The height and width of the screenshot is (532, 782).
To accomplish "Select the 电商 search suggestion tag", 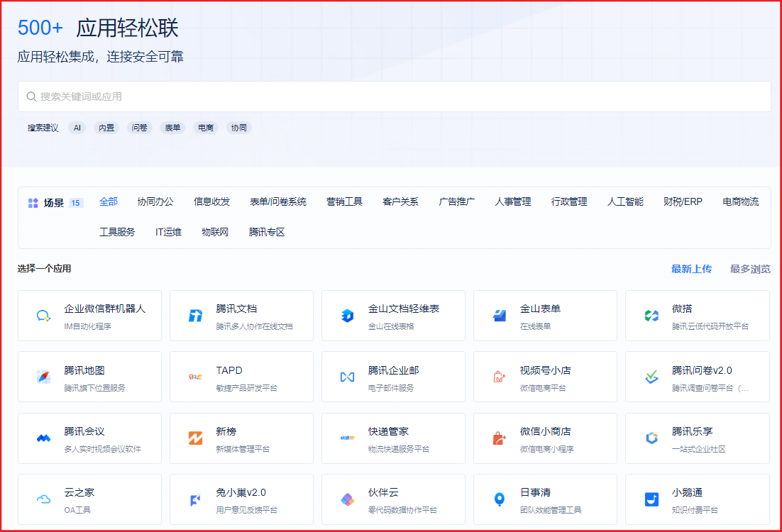I will pyautogui.click(x=206, y=128).
